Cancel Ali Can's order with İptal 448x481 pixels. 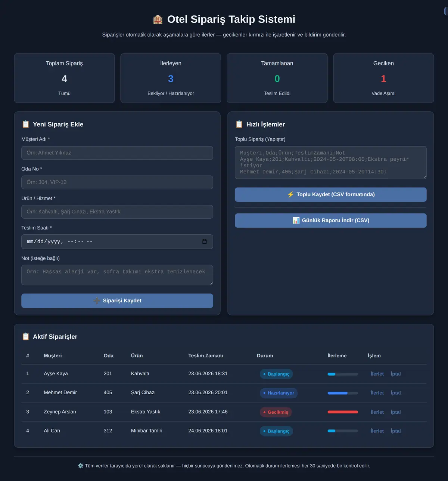pyautogui.click(x=396, y=431)
